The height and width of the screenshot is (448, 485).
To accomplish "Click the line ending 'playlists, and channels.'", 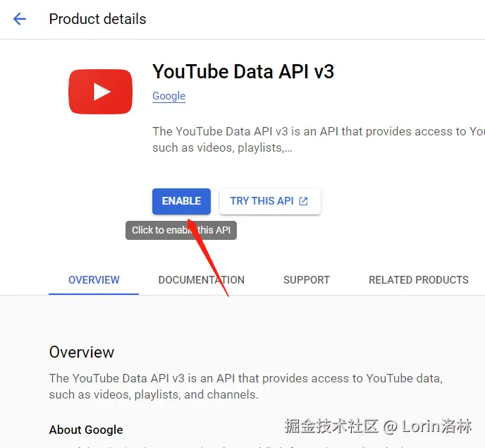I will pos(154,395).
